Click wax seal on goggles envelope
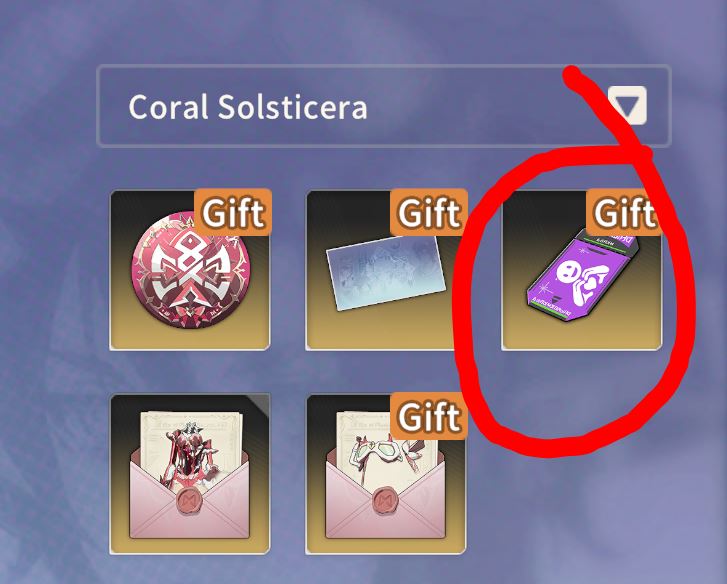The height and width of the screenshot is (584, 727). (x=386, y=502)
